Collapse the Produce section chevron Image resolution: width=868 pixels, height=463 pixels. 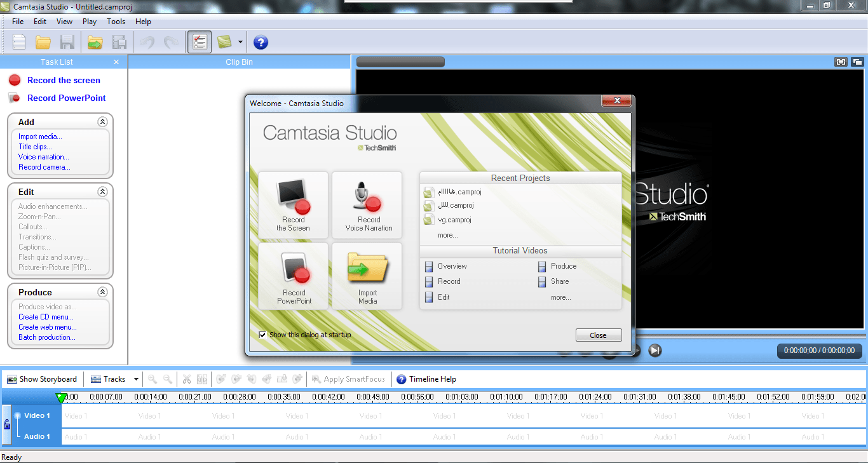coord(102,292)
